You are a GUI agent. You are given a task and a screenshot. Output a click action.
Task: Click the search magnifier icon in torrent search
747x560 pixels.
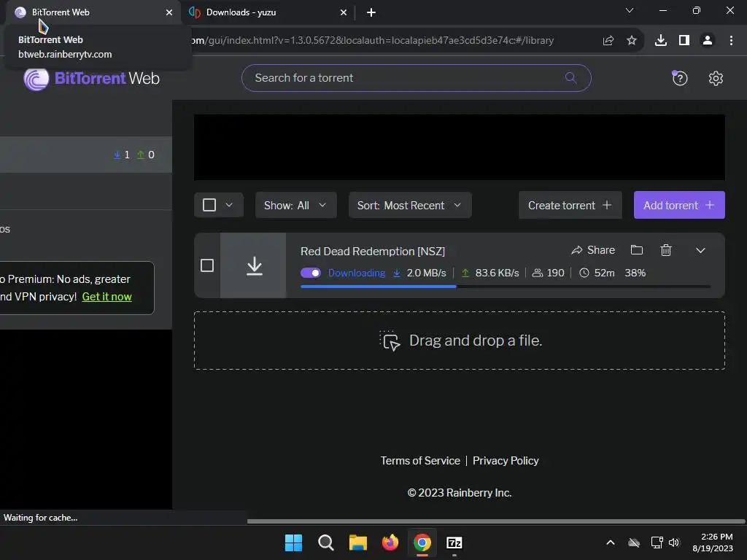point(570,77)
